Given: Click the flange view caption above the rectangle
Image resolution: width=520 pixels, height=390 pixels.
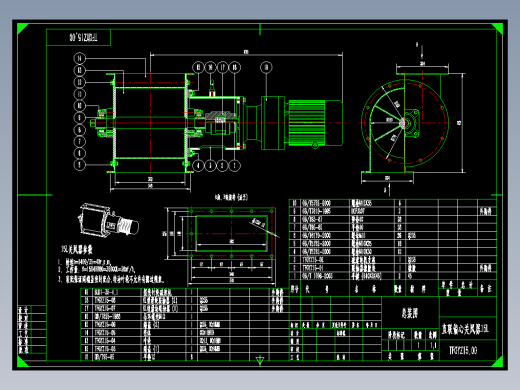Looking at the screenshot, I should point(232,197).
